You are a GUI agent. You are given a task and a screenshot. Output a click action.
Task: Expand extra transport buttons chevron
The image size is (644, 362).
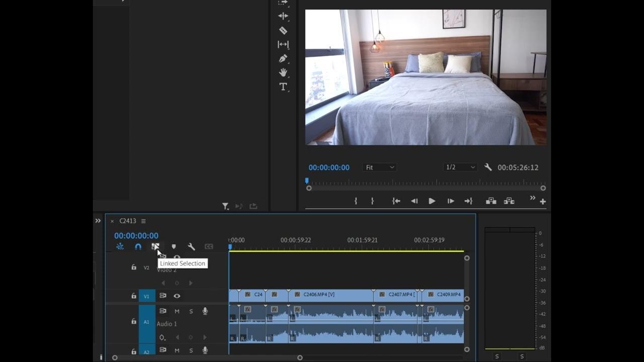532,198
